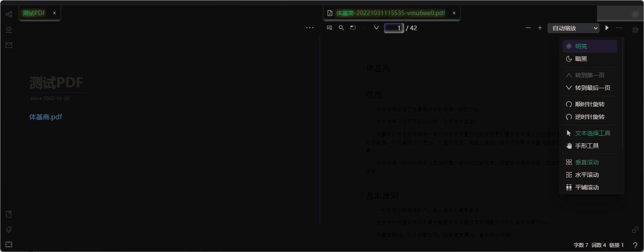The height and width of the screenshot is (252, 644).
Task: Open the three-dot menu beside the play button
Action: coord(618,28)
